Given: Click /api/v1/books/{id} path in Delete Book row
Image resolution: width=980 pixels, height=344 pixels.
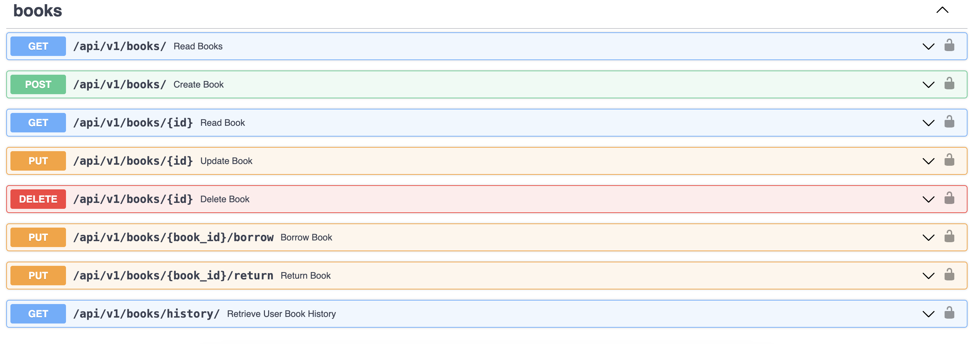Looking at the screenshot, I should [x=133, y=199].
